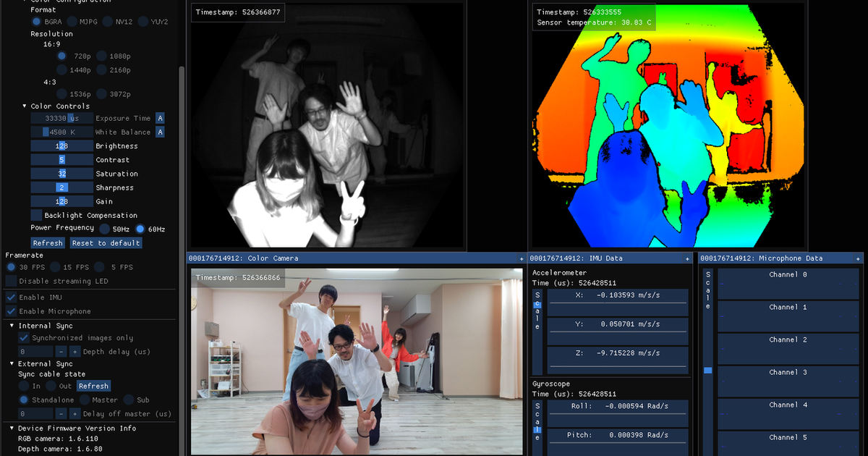The width and height of the screenshot is (868, 456).
Task: Click the Microphone Data Scale slider
Action: pos(708,362)
